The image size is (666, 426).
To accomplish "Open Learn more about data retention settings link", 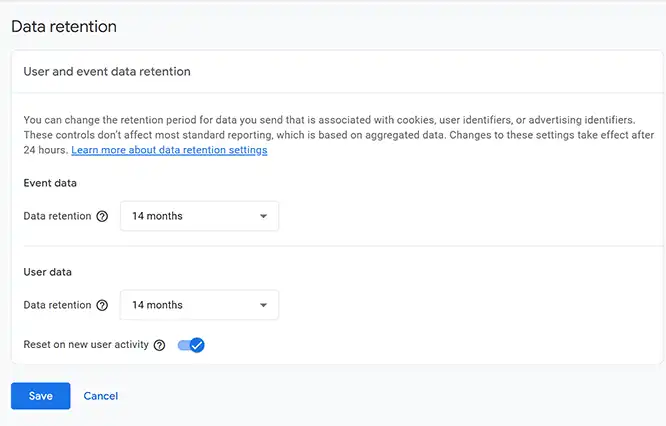I will tap(169, 150).
